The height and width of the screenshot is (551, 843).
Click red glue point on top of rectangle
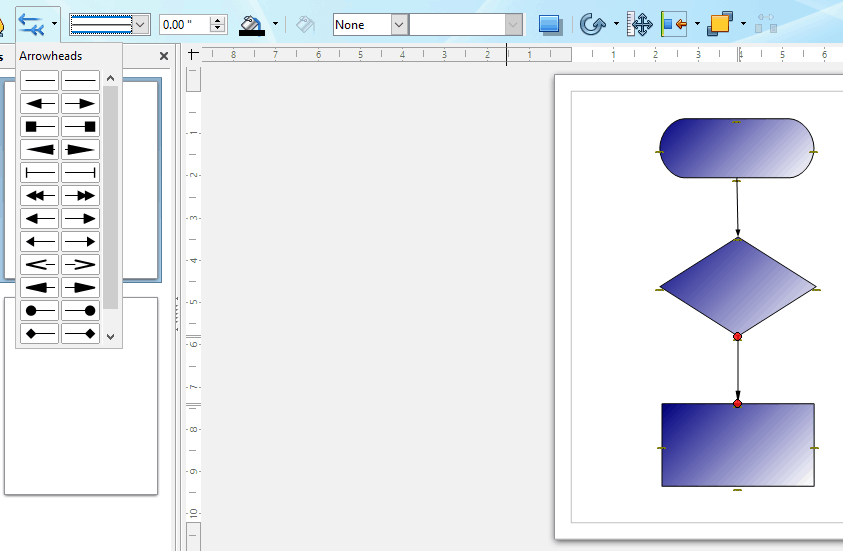(x=738, y=403)
